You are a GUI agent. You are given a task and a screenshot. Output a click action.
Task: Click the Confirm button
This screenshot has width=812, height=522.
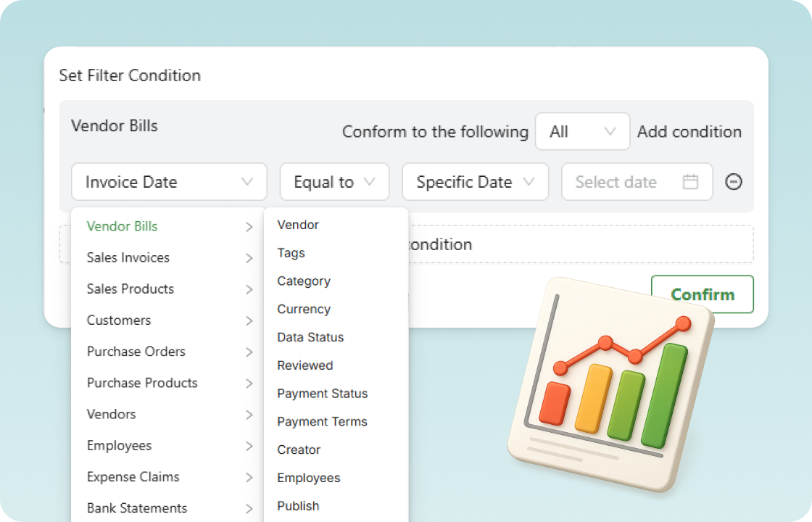pyautogui.click(x=702, y=294)
